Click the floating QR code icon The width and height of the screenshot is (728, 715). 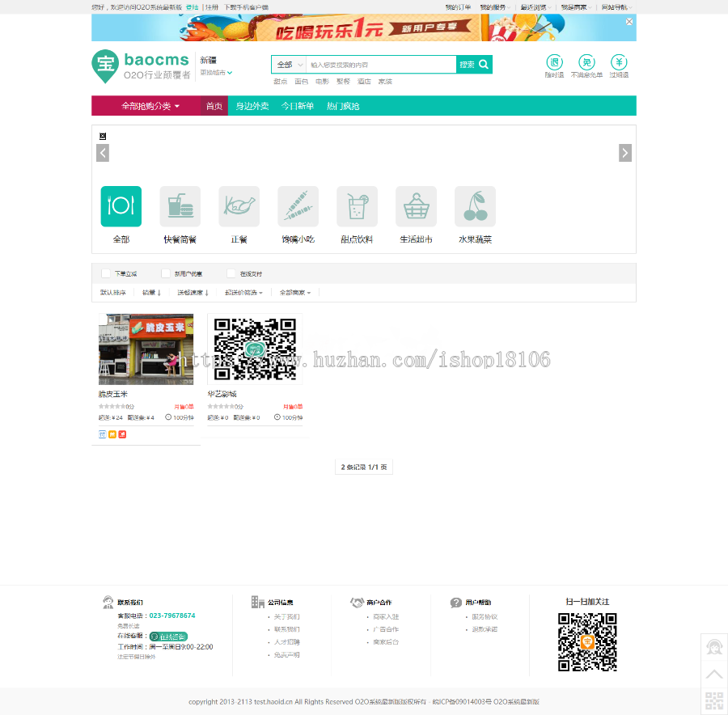click(x=714, y=701)
